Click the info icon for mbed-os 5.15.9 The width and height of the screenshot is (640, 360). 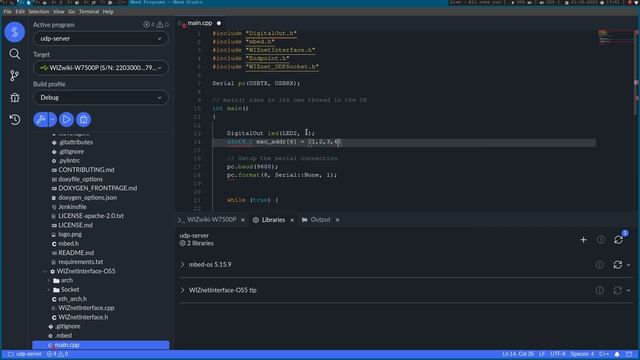(x=599, y=265)
